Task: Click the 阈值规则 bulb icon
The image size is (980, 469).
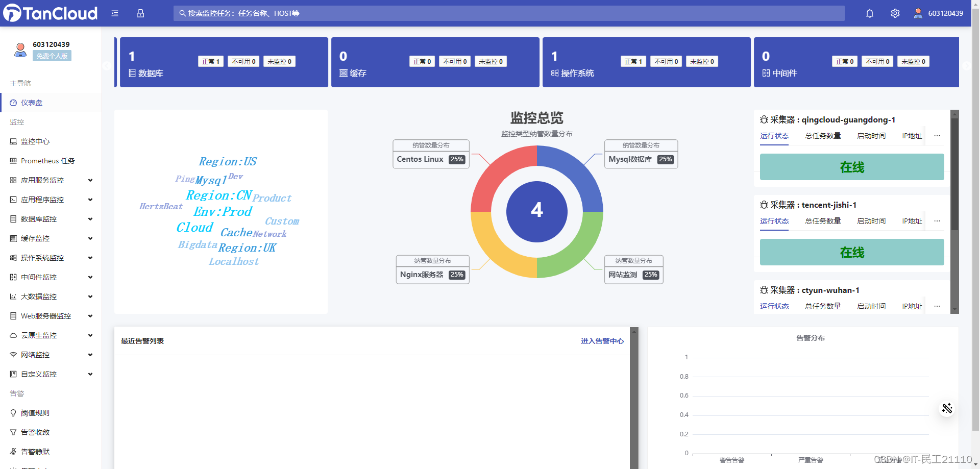Action: coord(13,413)
